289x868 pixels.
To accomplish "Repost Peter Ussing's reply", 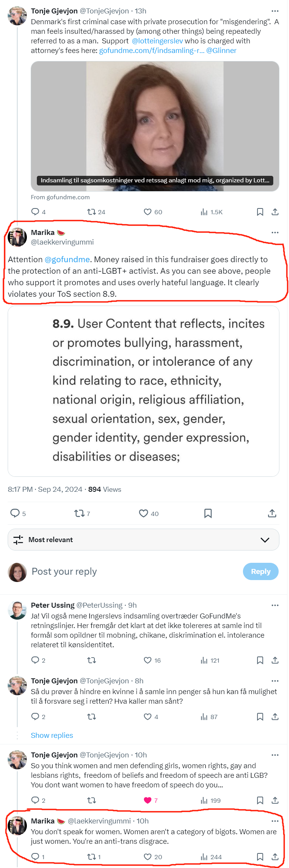I will [91, 660].
